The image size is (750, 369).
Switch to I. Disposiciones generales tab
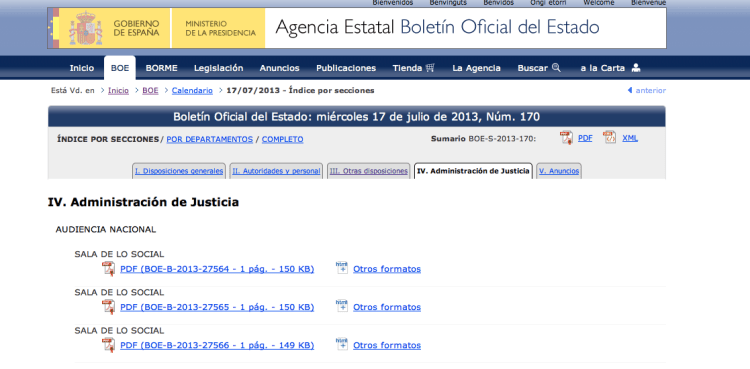coord(179,171)
